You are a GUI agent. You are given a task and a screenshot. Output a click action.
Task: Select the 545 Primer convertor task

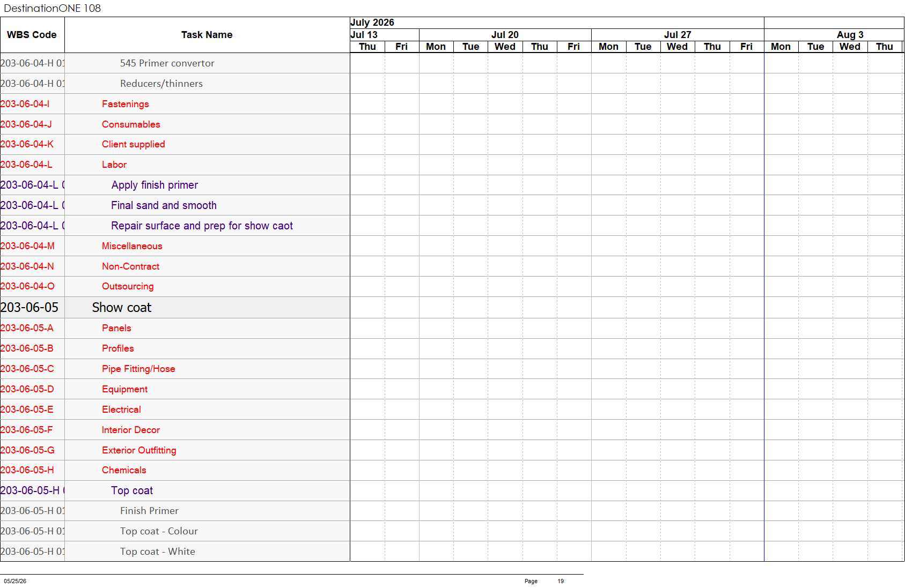tap(167, 63)
